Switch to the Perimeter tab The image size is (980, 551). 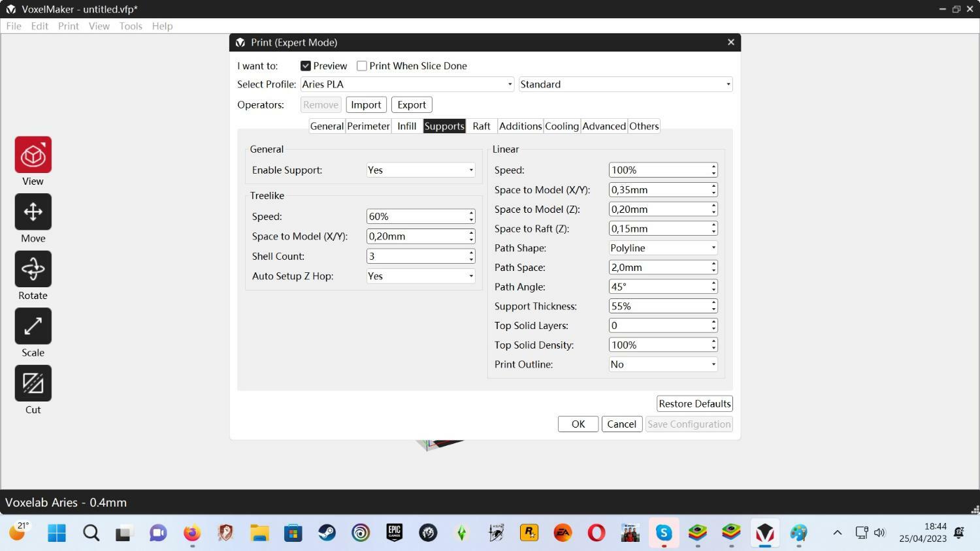tap(368, 126)
